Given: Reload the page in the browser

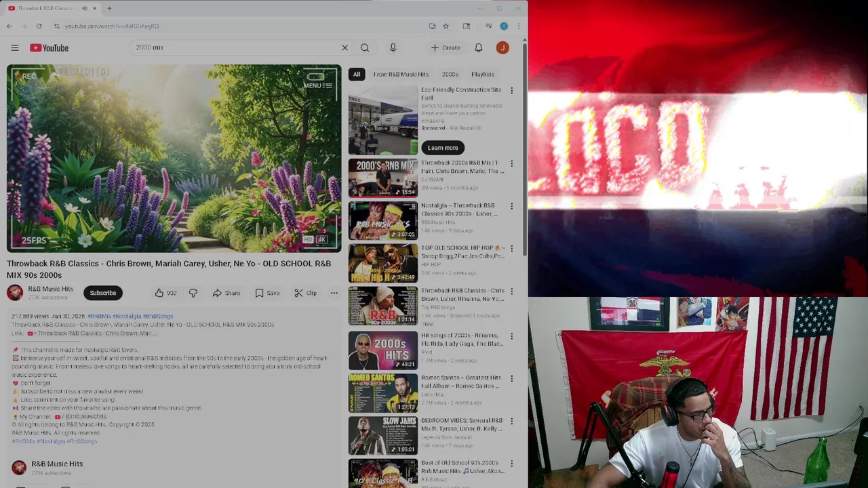Looking at the screenshot, I should coord(39,26).
